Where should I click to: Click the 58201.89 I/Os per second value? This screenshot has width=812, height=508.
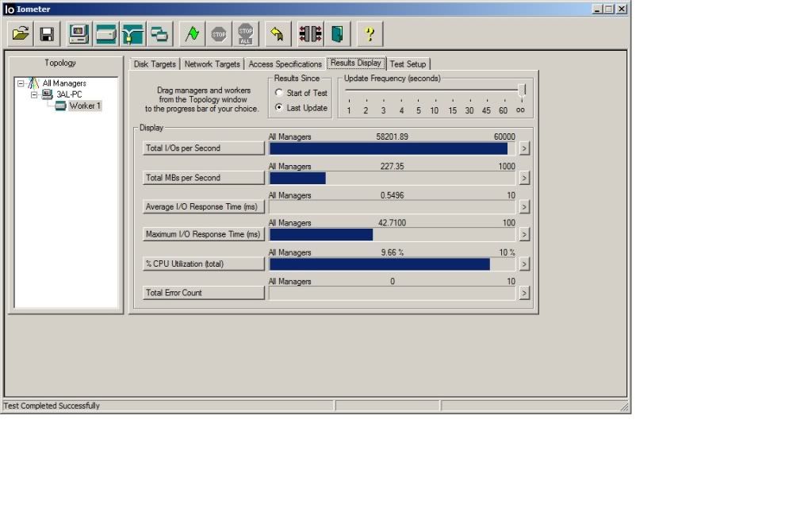(x=392, y=137)
